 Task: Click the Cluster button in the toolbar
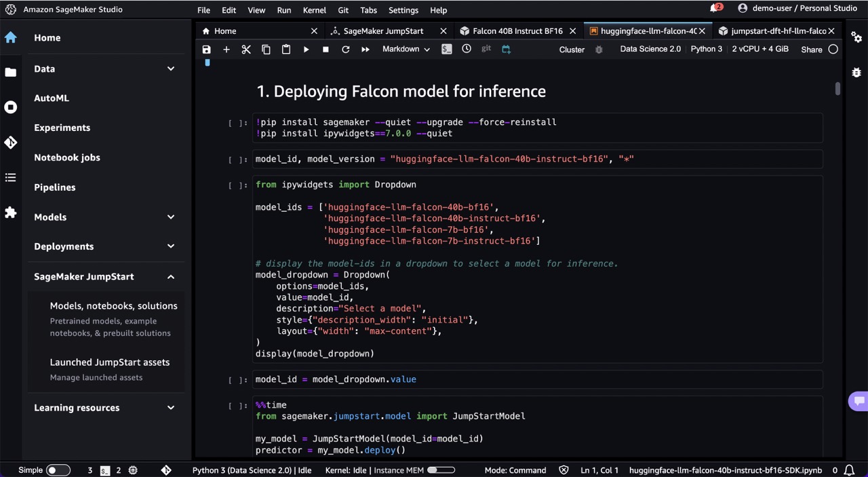572,50
